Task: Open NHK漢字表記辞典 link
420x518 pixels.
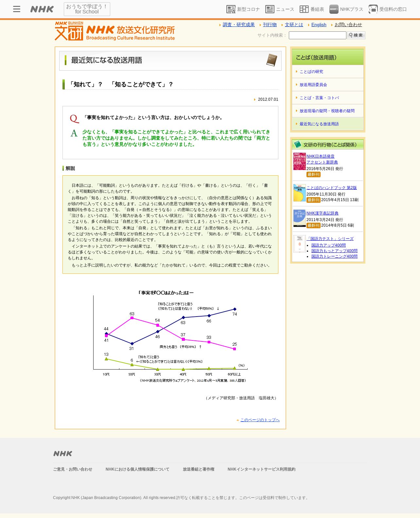Action: click(x=323, y=213)
